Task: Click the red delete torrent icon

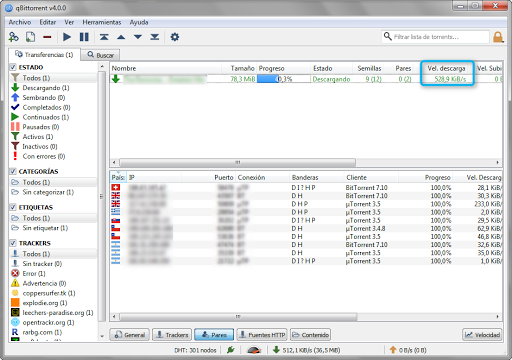Action: pyautogui.click(x=47, y=37)
